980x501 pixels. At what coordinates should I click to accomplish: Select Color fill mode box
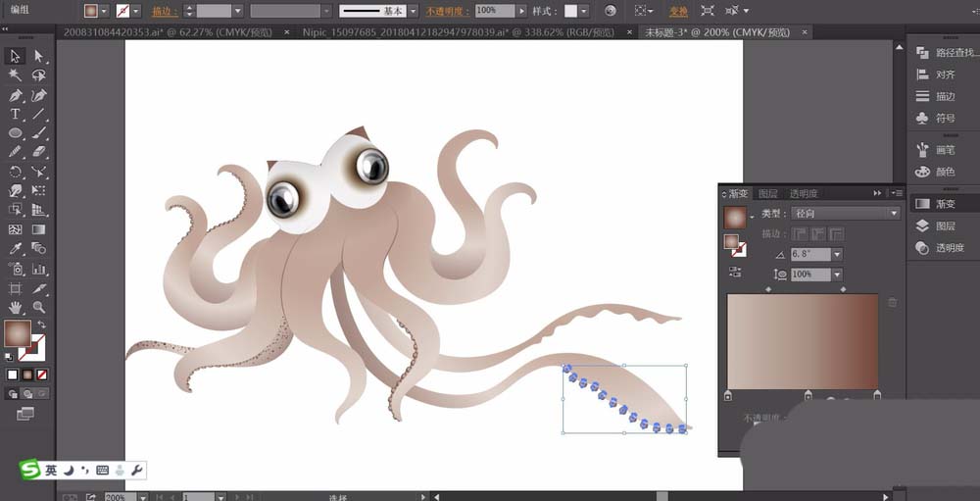(12, 375)
